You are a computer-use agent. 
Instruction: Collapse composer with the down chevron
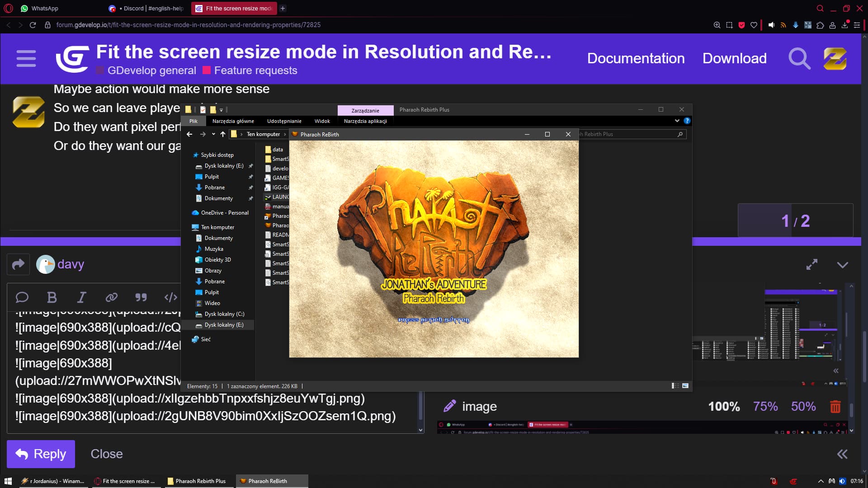842,265
